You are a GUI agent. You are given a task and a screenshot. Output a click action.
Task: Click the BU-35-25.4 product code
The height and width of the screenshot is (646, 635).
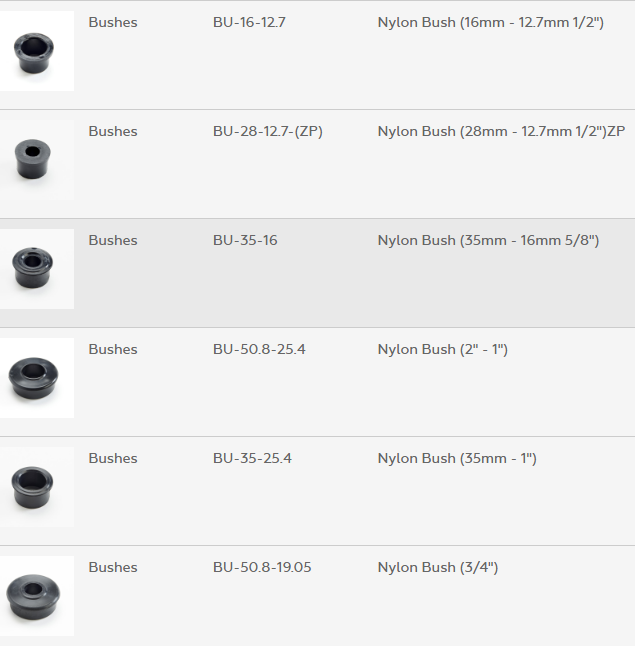pyautogui.click(x=252, y=458)
